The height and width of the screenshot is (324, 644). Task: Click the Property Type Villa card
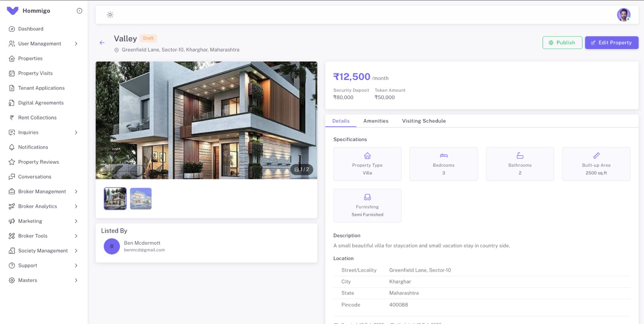[x=367, y=164]
